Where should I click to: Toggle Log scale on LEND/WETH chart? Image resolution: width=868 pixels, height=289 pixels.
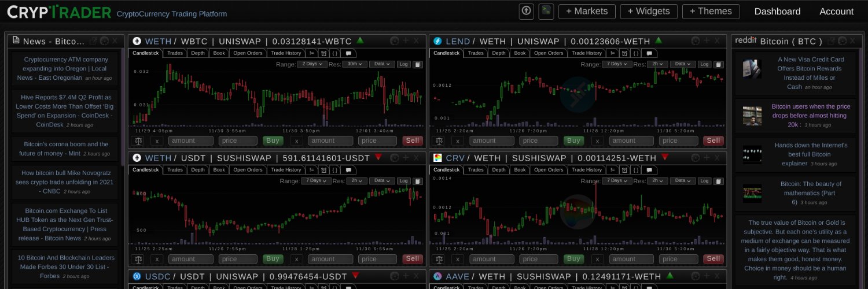(x=705, y=64)
